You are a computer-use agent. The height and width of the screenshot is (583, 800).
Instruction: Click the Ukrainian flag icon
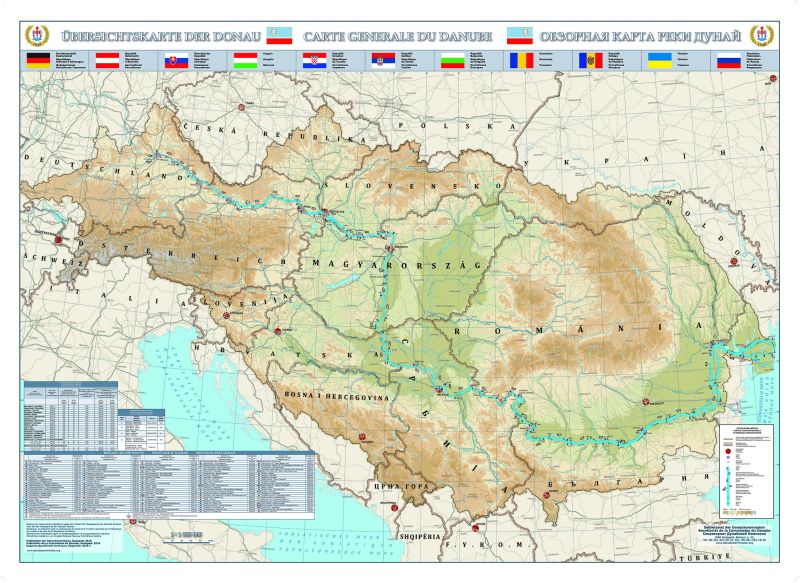click(x=660, y=61)
